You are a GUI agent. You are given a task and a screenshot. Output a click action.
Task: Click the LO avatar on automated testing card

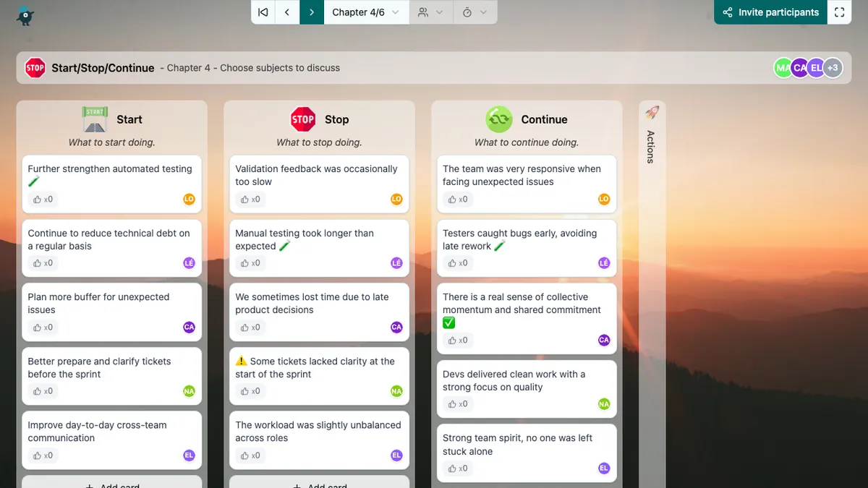[189, 199]
